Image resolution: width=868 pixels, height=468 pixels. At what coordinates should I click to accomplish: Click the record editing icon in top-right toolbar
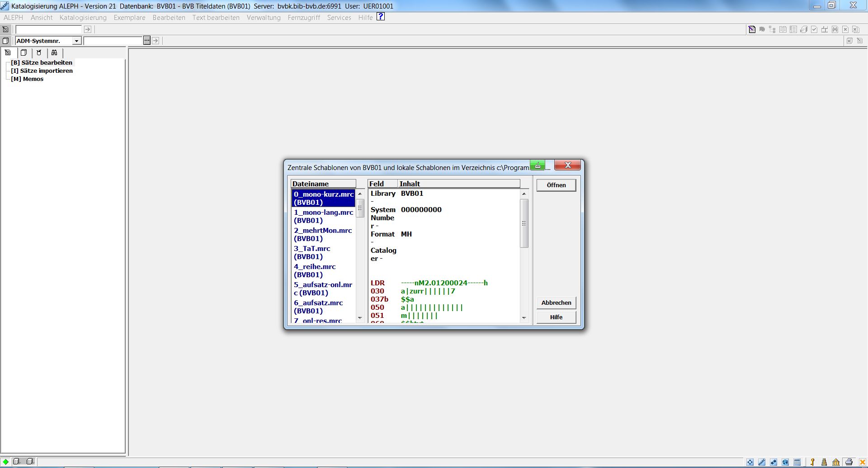[x=752, y=29]
